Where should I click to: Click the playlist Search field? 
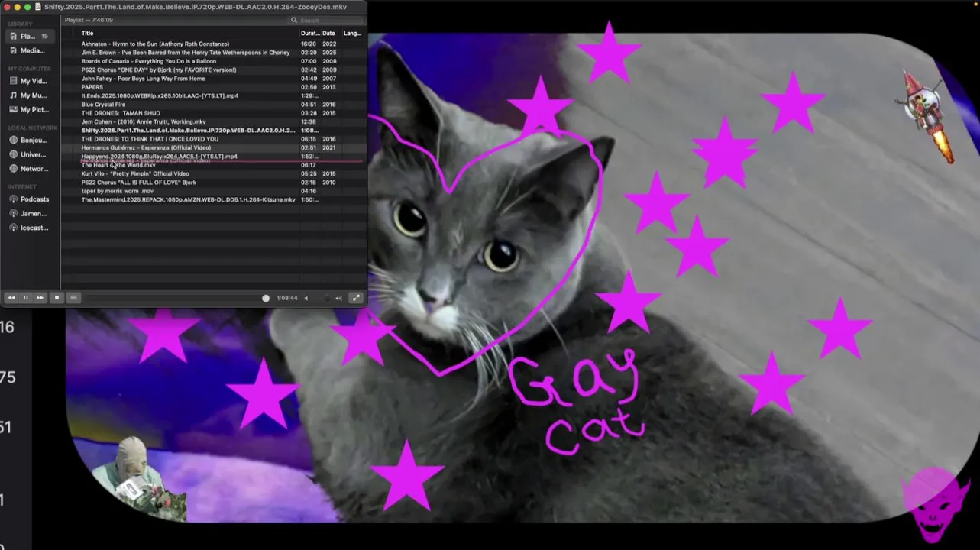[x=325, y=20]
